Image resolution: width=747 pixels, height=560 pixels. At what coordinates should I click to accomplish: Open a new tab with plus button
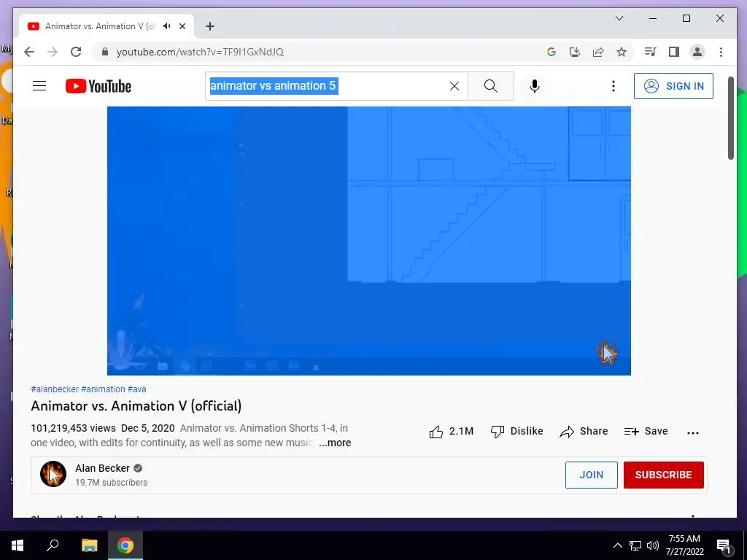click(210, 26)
